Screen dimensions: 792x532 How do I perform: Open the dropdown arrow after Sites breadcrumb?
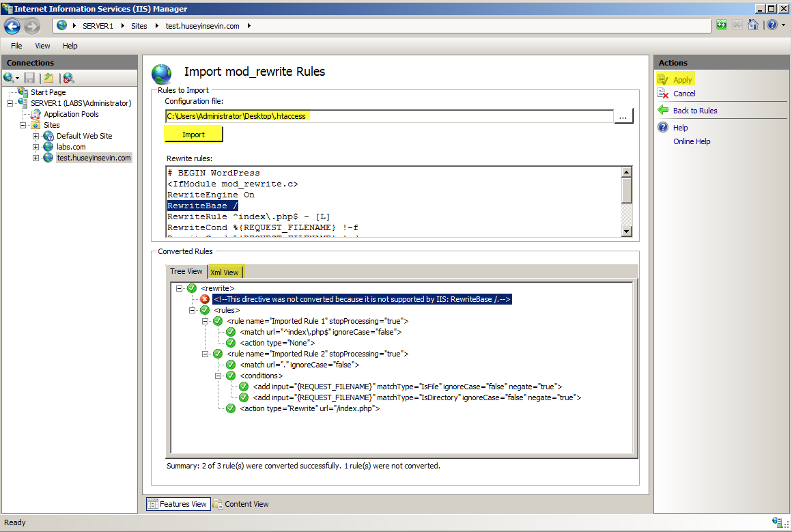tap(156, 26)
